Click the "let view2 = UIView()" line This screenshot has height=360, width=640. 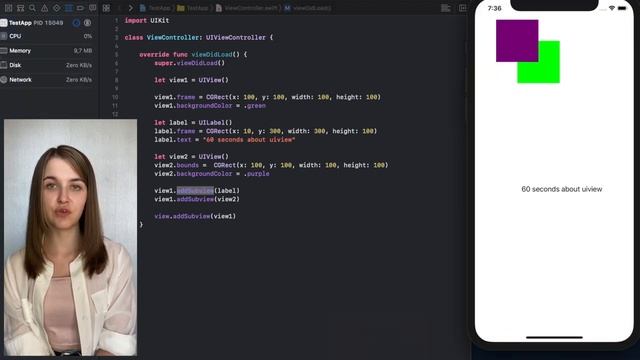click(x=191, y=157)
